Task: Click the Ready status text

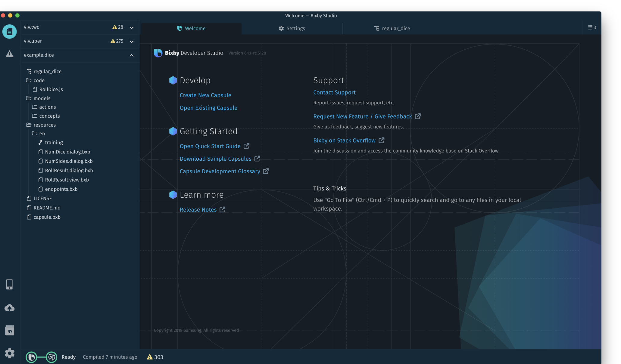Action: 69,357
